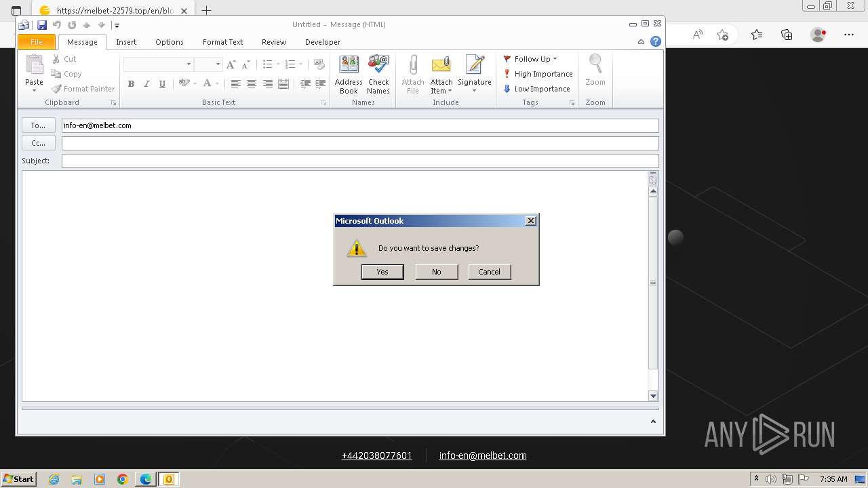
Task: Click the Undo icon in quick access toolbar
Action: 57,25
